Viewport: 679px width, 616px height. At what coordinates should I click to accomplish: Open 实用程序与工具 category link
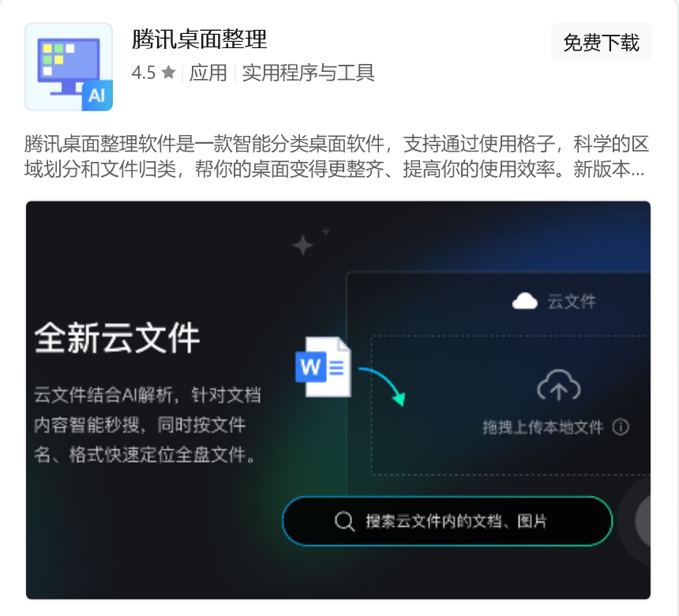point(309,73)
